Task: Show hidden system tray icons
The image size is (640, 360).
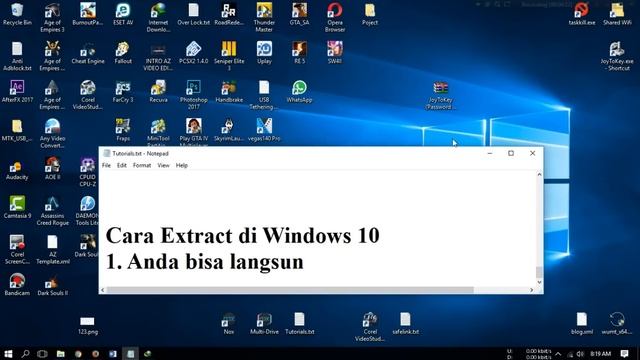Action: [x=558, y=354]
